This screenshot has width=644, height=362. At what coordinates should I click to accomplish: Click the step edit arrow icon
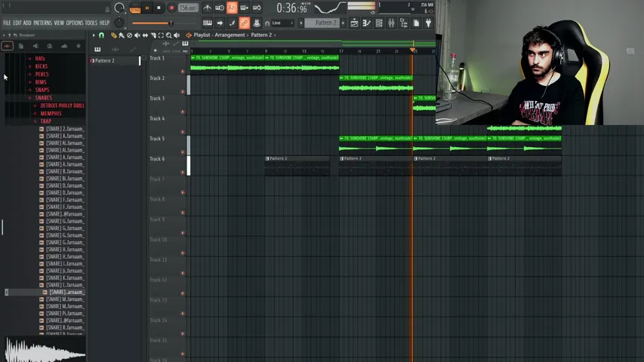pyautogui.click(x=220, y=23)
